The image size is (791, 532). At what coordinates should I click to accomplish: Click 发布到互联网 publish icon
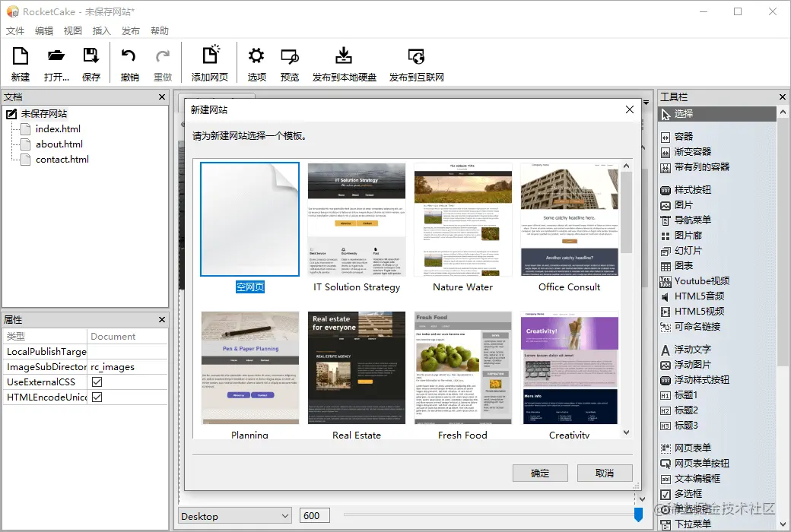(416, 64)
